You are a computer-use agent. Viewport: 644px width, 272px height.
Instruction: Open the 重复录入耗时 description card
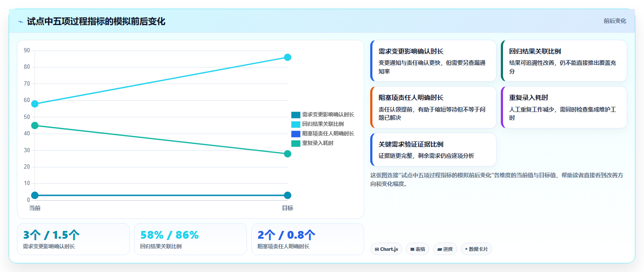click(x=564, y=107)
